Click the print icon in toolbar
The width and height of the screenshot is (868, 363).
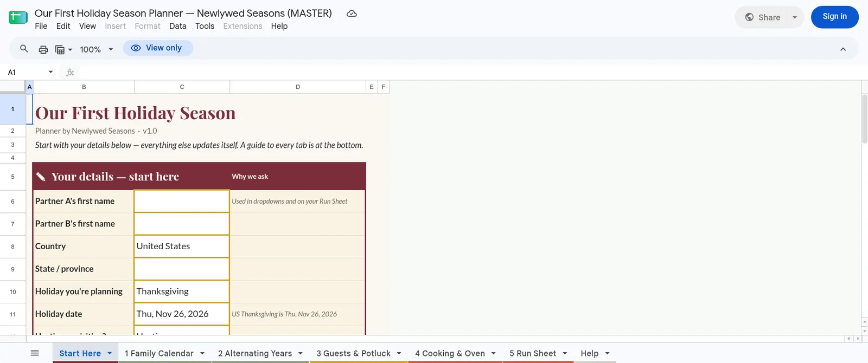click(x=43, y=49)
